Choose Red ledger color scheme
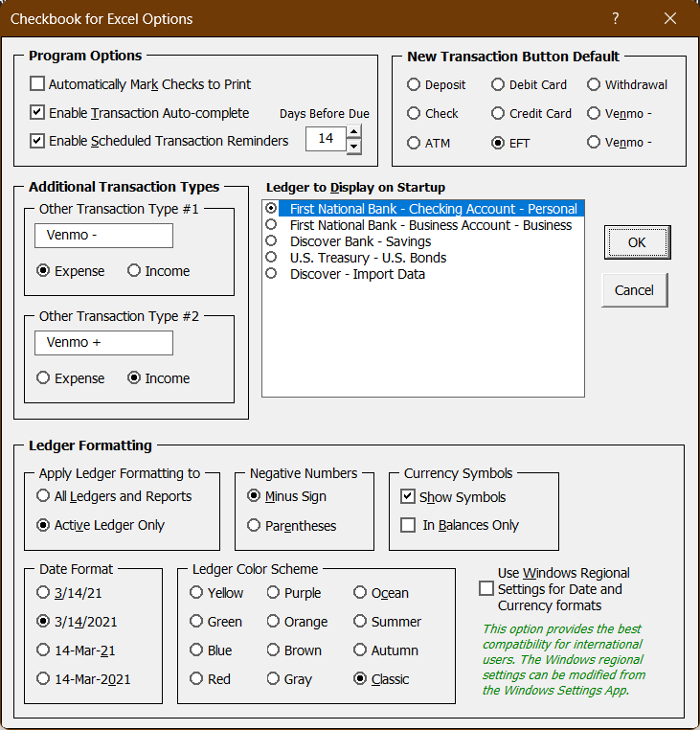 tap(196, 678)
